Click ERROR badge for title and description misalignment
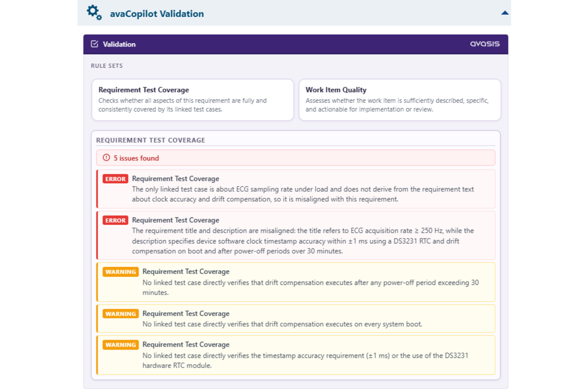The height and width of the screenshot is (389, 588). click(x=115, y=220)
